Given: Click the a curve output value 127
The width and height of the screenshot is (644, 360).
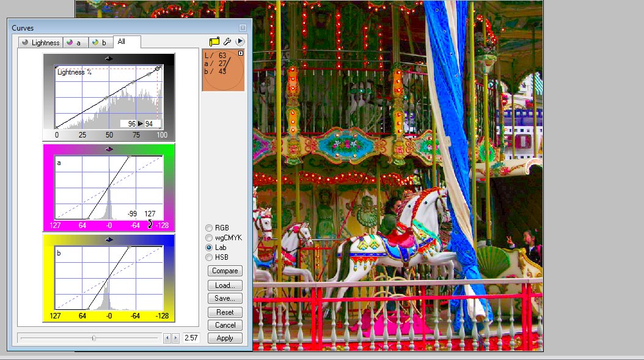Looking at the screenshot, I should point(150,214).
